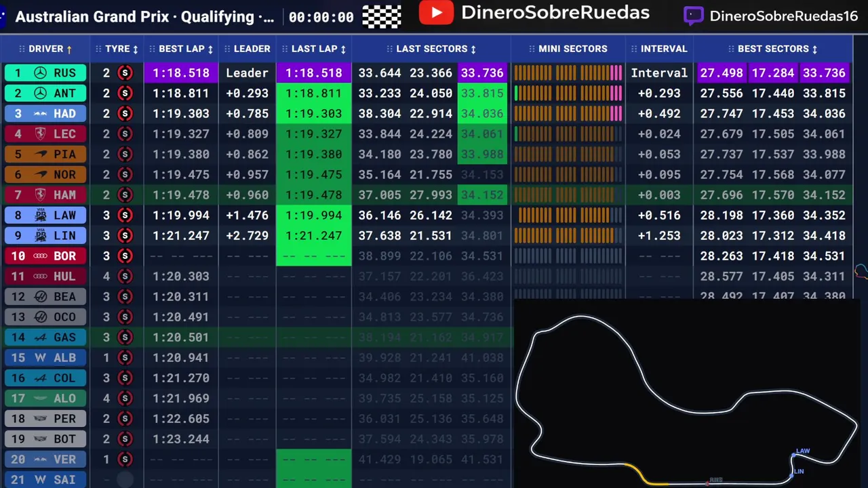The image size is (868, 488).
Task: Click the soft tyre icon in RUS row
Action: (125, 73)
